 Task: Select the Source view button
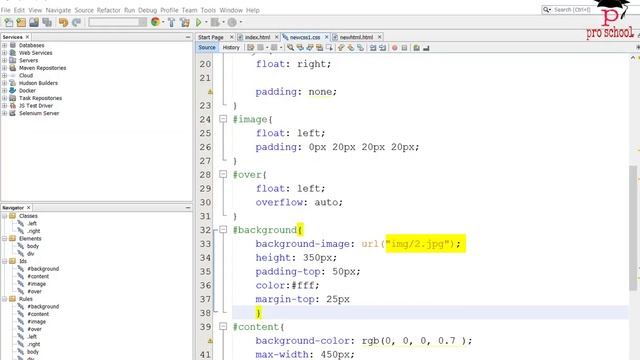tap(207, 47)
